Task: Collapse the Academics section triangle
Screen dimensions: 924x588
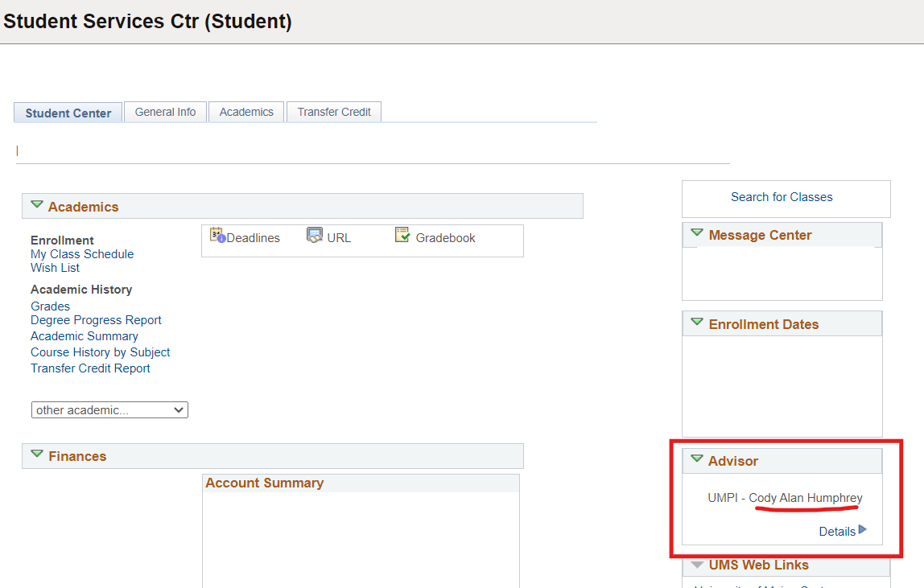Action: click(37, 205)
